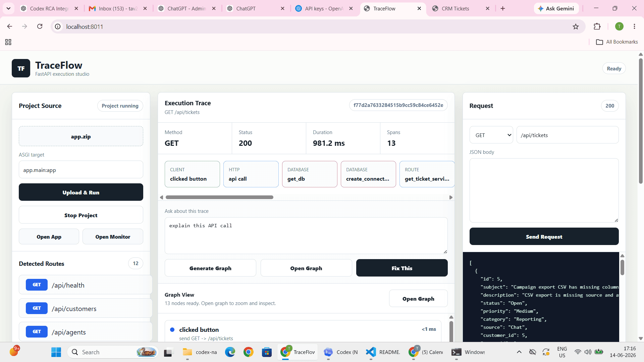Click Open App button

tap(49, 237)
